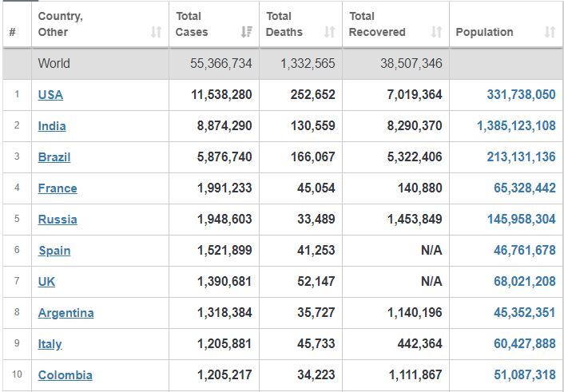Sort by Population arrows icon

550,32
